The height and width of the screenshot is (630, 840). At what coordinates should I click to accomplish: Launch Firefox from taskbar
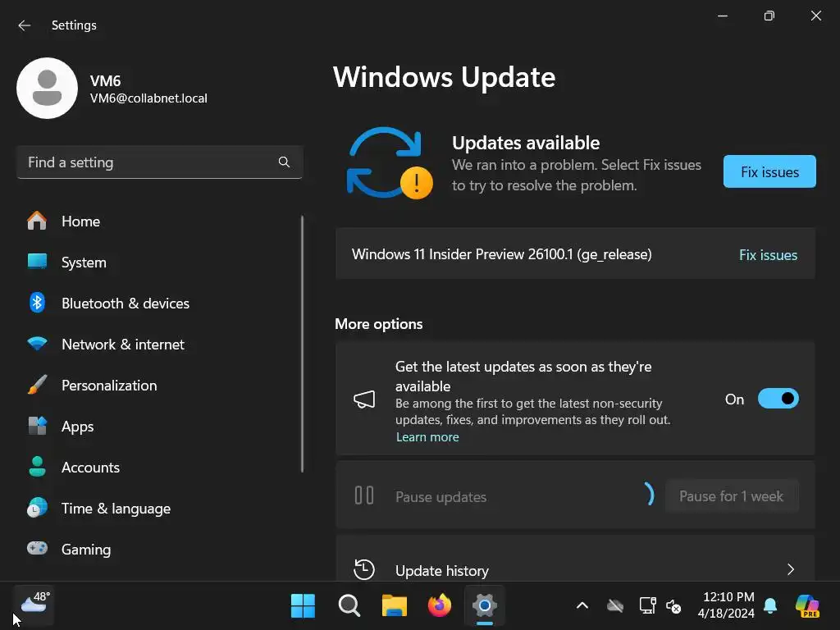(x=440, y=606)
